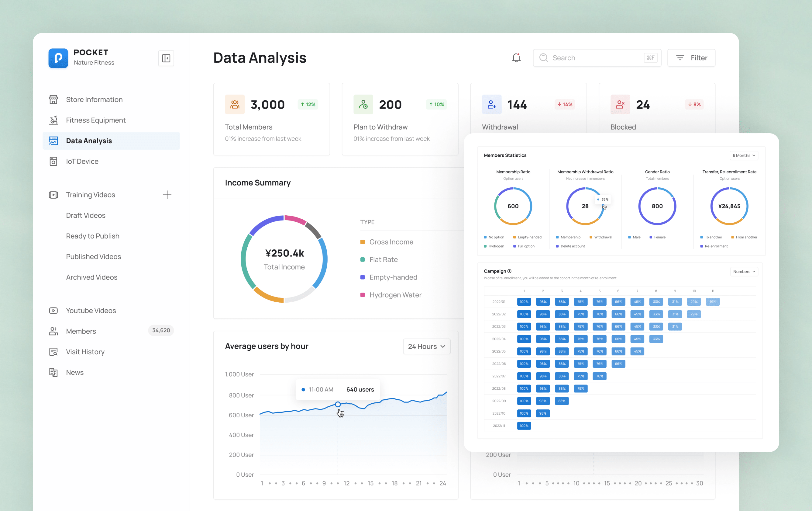812x511 pixels.
Task: Click the Plan to Withdraw user-clock icon
Action: click(363, 104)
